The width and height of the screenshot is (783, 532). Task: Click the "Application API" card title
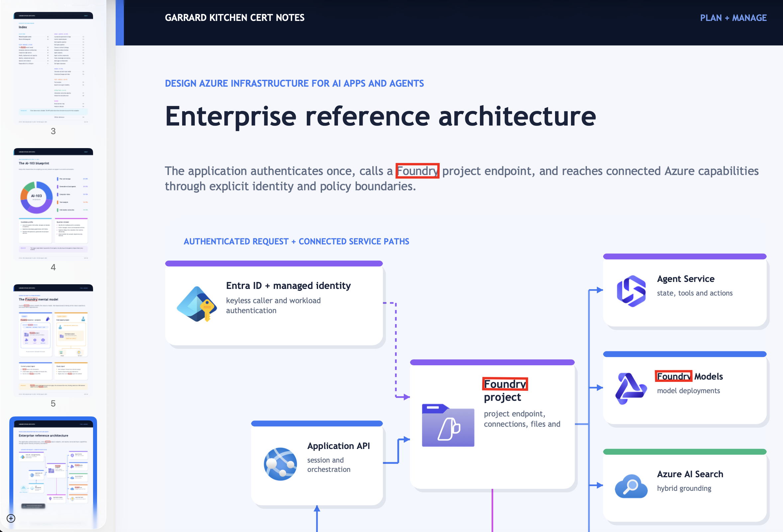pyautogui.click(x=339, y=446)
